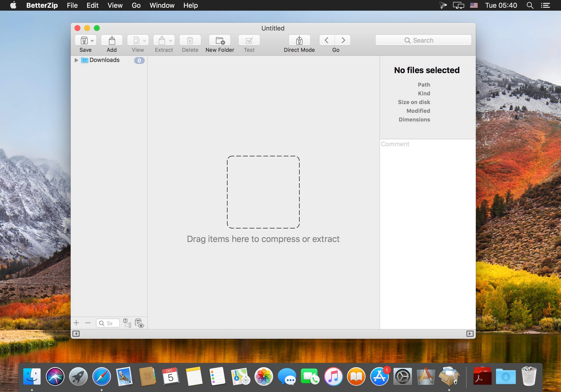
Task: Click the Delete trash toolbar icon
Action: [x=190, y=40]
